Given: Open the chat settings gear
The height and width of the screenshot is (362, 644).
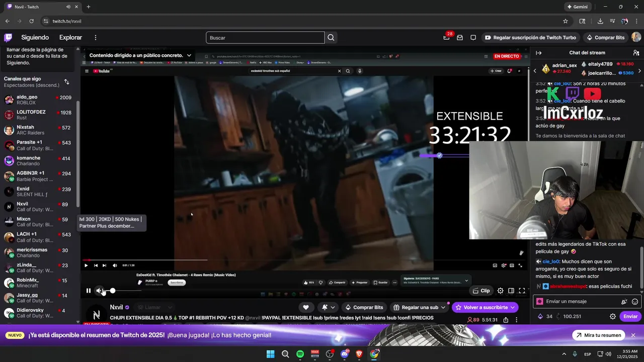Looking at the screenshot, I should [x=613, y=316].
